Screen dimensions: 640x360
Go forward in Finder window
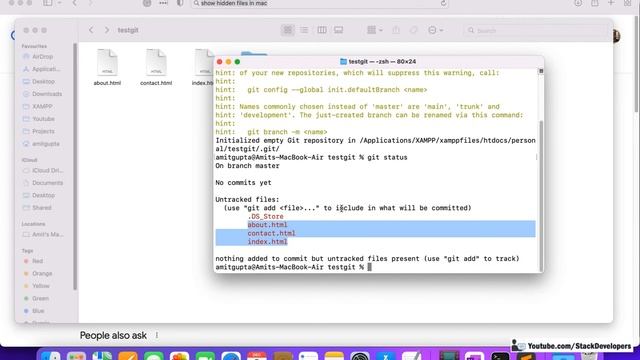point(107,30)
